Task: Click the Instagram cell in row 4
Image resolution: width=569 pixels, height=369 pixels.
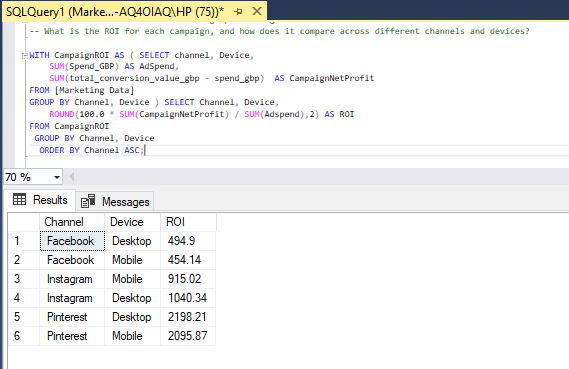Action: tap(72, 298)
